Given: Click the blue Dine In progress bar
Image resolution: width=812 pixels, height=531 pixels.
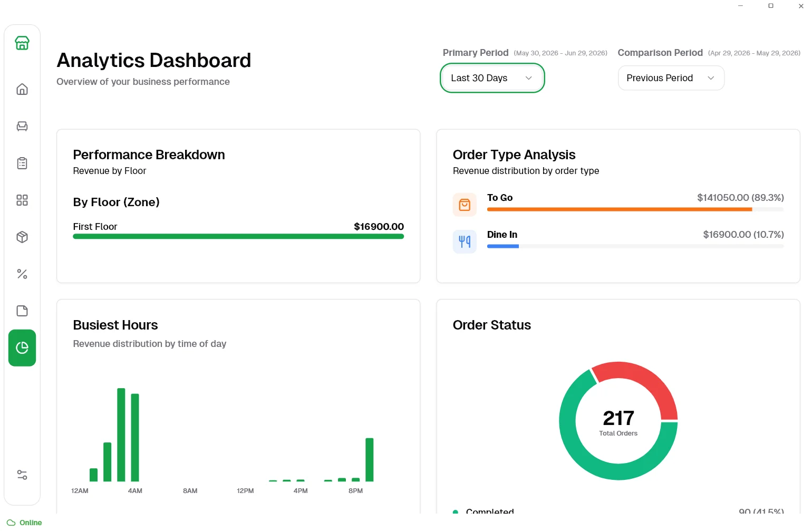Looking at the screenshot, I should 503,246.
